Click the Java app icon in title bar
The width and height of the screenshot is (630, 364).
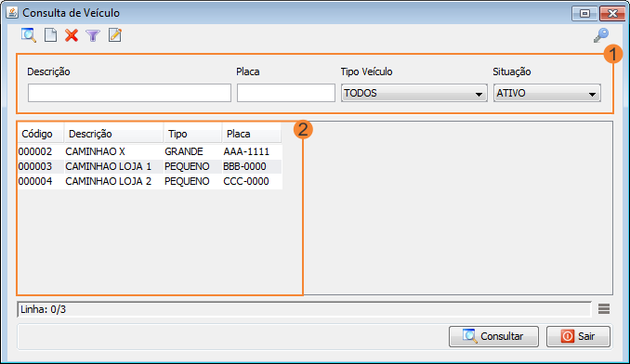pos(12,12)
